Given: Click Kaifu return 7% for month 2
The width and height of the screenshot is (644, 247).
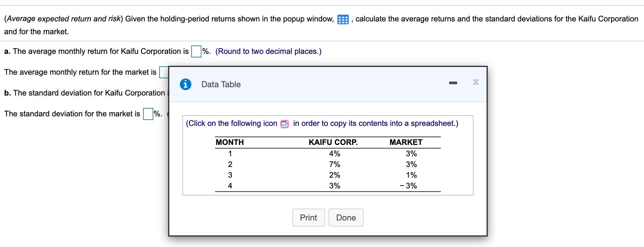Looking at the screenshot, I should [x=334, y=164].
